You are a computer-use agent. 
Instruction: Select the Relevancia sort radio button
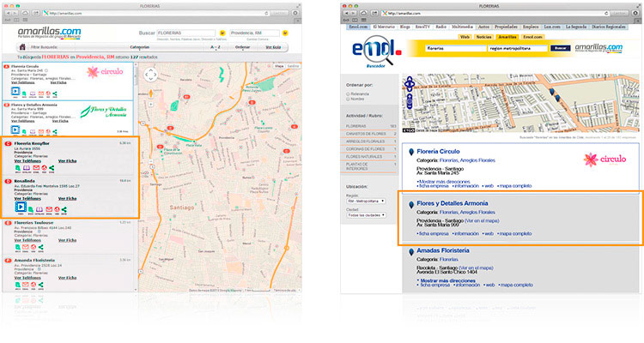[x=349, y=93]
